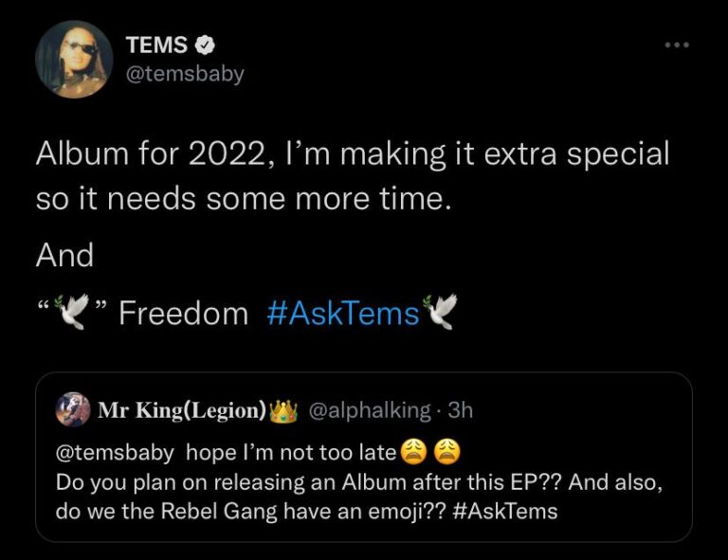Open the quoted tweet about Rebel Gang emoji

pos(364,457)
